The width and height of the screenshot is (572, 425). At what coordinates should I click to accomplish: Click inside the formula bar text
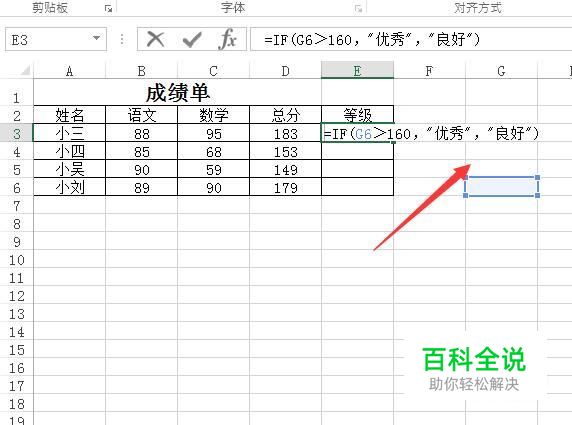point(372,39)
